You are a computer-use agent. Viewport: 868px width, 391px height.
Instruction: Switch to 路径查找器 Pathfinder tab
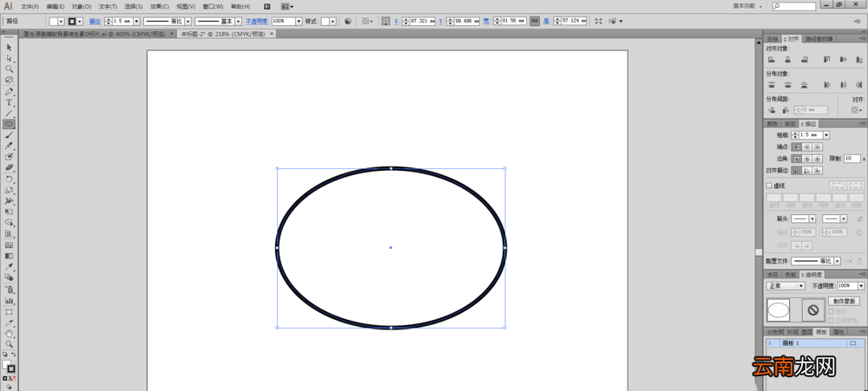tap(819, 39)
